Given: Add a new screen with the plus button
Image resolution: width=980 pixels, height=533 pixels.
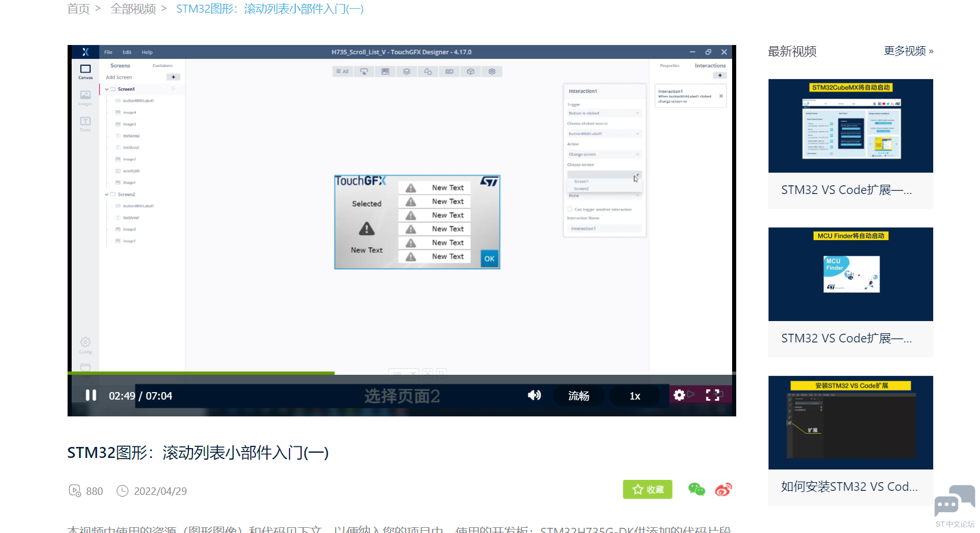Looking at the screenshot, I should pyautogui.click(x=173, y=77).
